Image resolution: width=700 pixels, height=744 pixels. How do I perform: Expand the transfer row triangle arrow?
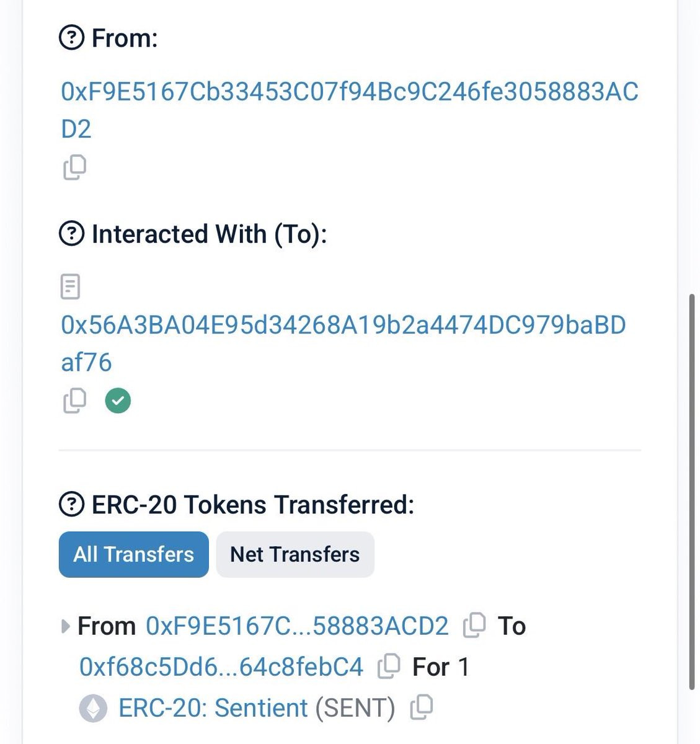pos(65,626)
